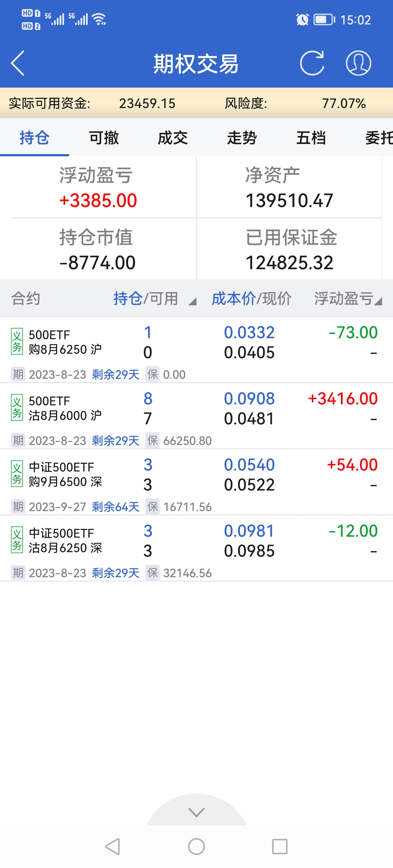Sort by 持仓/可用 column arrow

tap(192, 301)
